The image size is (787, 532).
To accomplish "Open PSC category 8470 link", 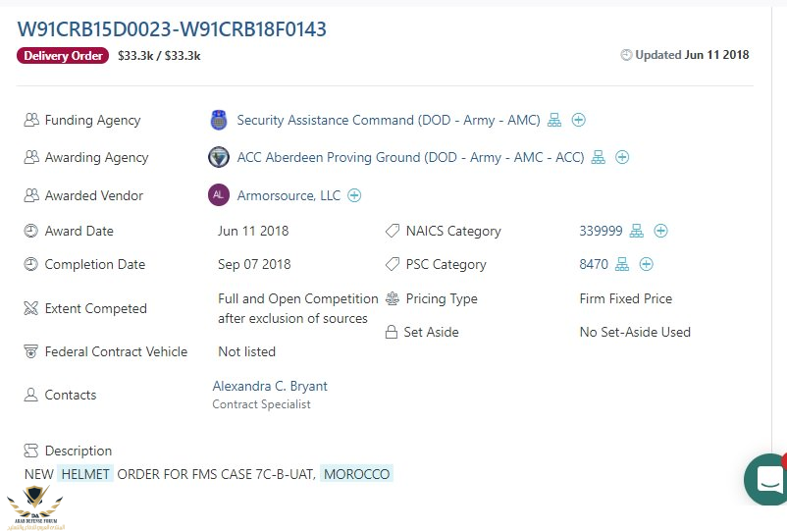I will [x=593, y=264].
